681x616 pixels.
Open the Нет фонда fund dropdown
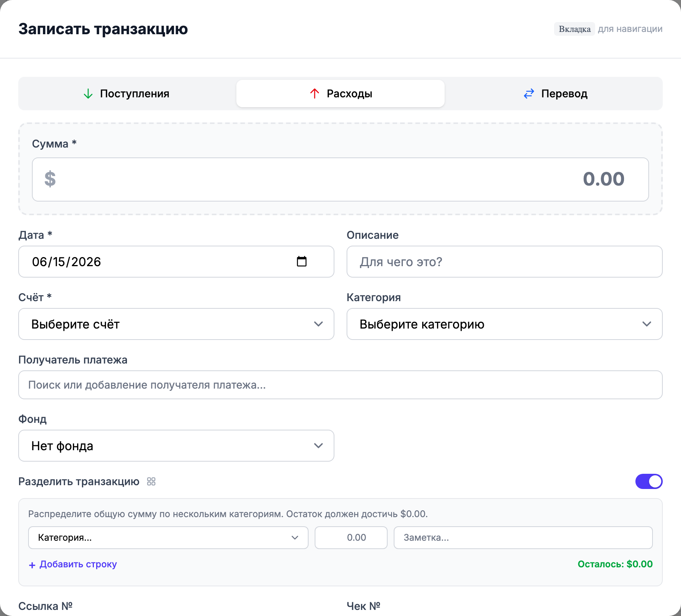coord(176,446)
